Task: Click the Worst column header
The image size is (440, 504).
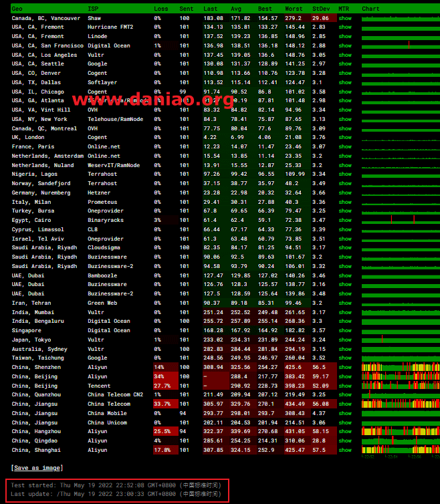Action: (x=294, y=9)
